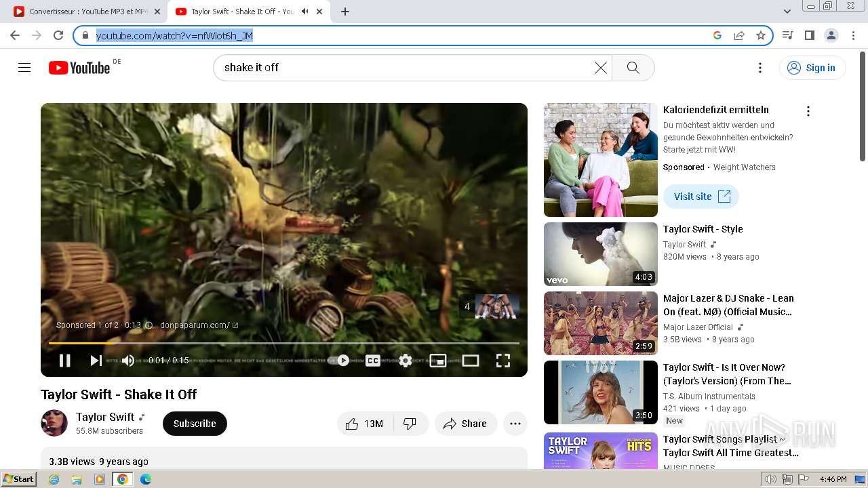This screenshot has width=868, height=488.
Task: Open tab search dropdown arrow
Action: pyautogui.click(x=787, y=12)
